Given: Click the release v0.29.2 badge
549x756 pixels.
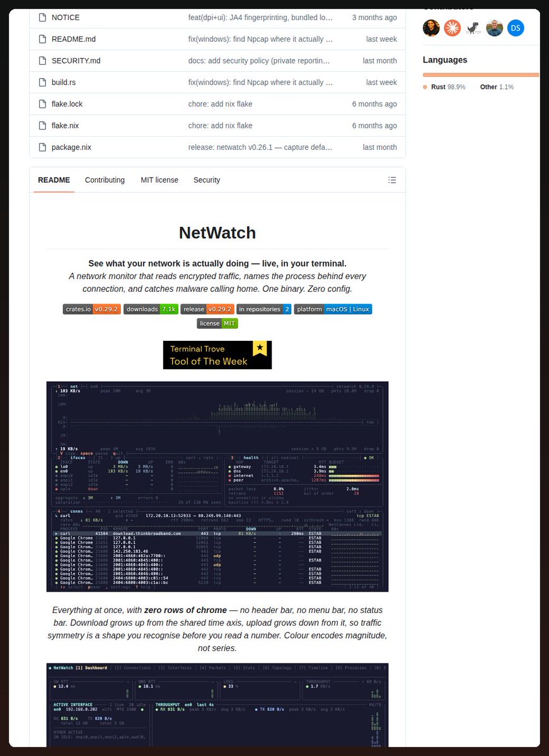Looking at the screenshot, I should pos(207,309).
